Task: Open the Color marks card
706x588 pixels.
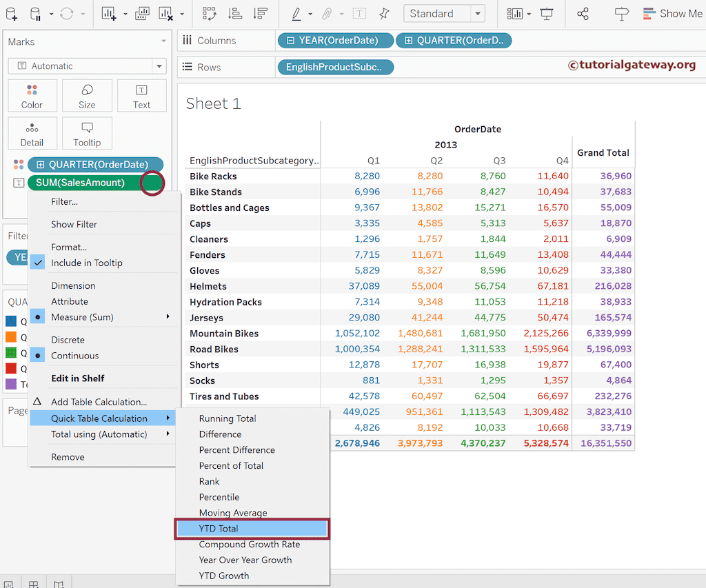Action: pyautogui.click(x=32, y=95)
